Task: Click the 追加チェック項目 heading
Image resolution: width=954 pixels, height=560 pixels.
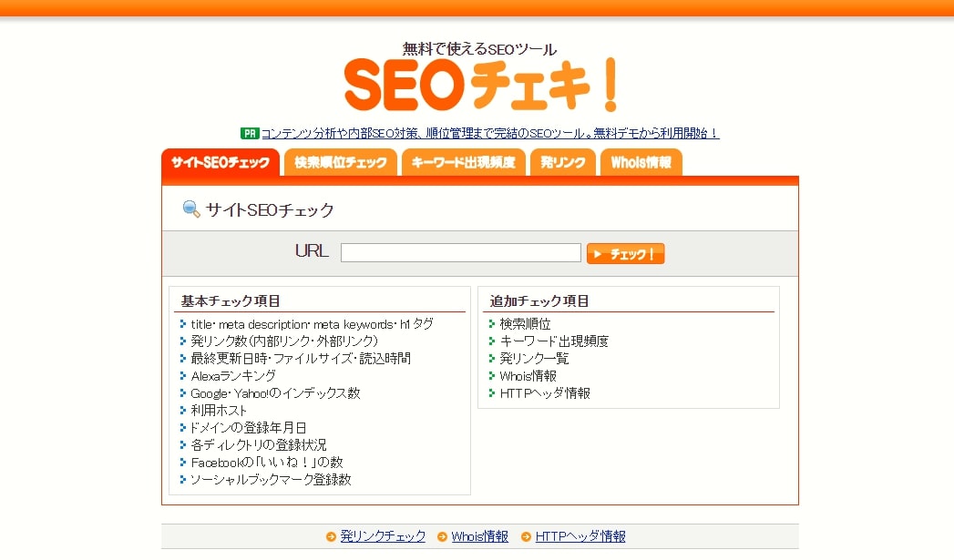Action: (539, 301)
